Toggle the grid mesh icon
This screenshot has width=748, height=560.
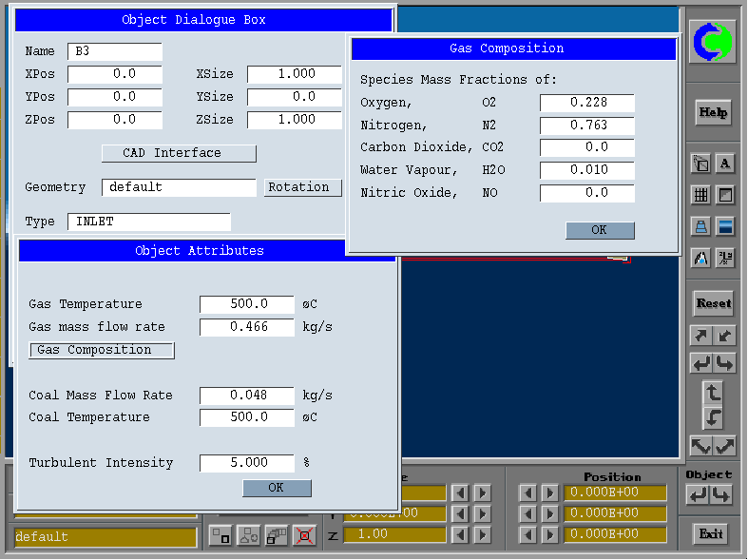701,195
